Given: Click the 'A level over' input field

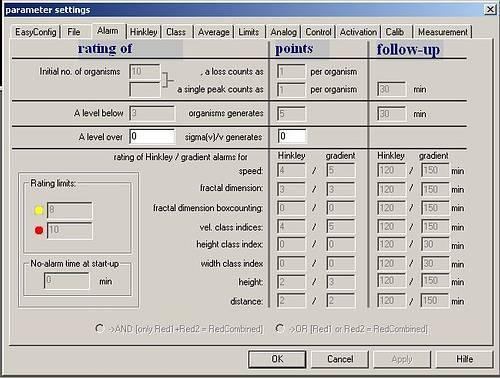Looking at the screenshot, I should [152, 136].
